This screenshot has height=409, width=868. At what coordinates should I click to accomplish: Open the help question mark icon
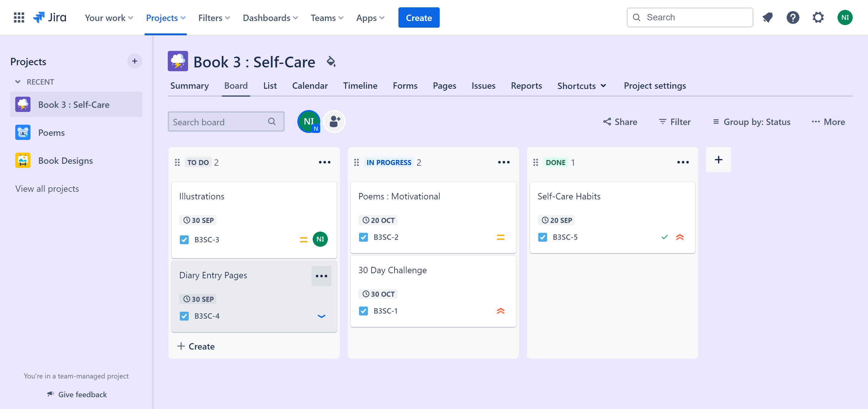pos(792,17)
